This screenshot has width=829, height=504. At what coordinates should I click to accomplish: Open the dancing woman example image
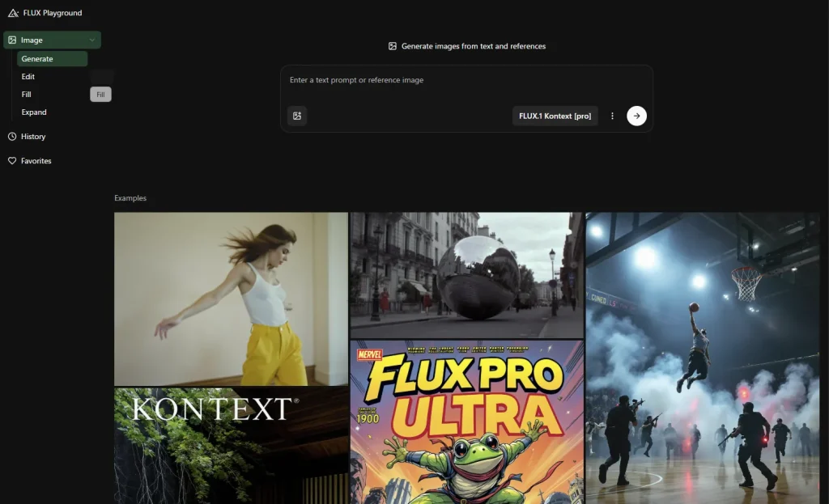(231, 299)
